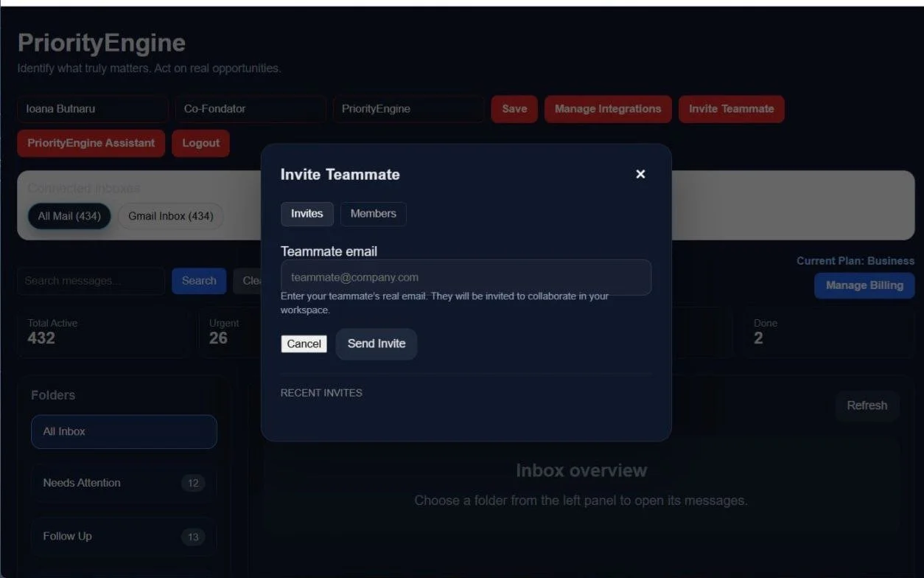The height and width of the screenshot is (578, 924).
Task: Edit the Co-Fondator role field
Action: click(x=250, y=108)
